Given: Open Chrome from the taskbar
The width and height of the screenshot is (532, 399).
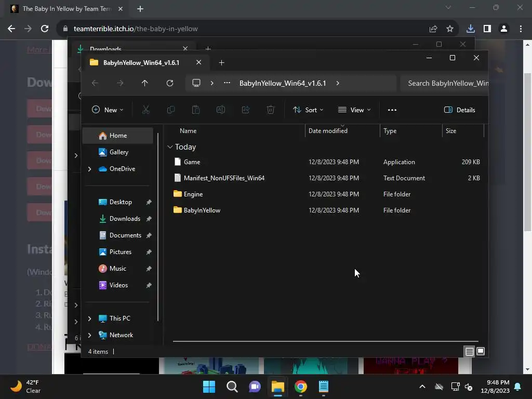Looking at the screenshot, I should pos(301,387).
